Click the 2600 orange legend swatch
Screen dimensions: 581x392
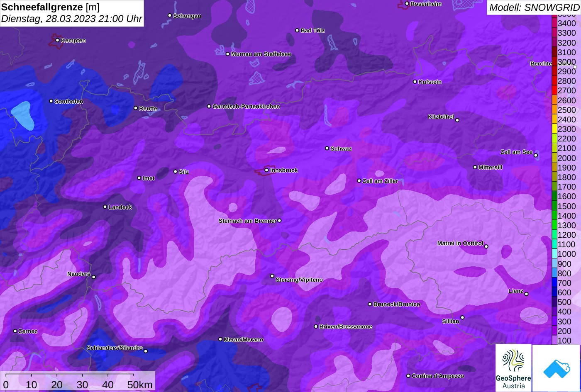[554, 100]
